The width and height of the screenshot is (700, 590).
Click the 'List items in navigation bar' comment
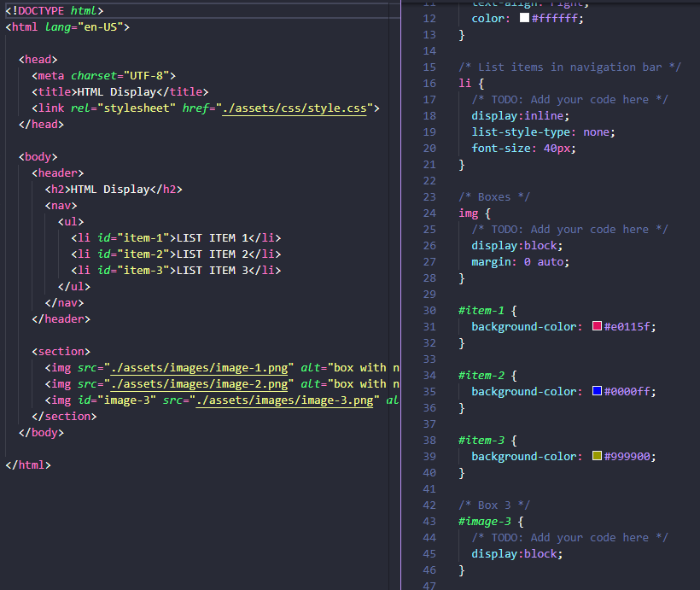point(570,67)
